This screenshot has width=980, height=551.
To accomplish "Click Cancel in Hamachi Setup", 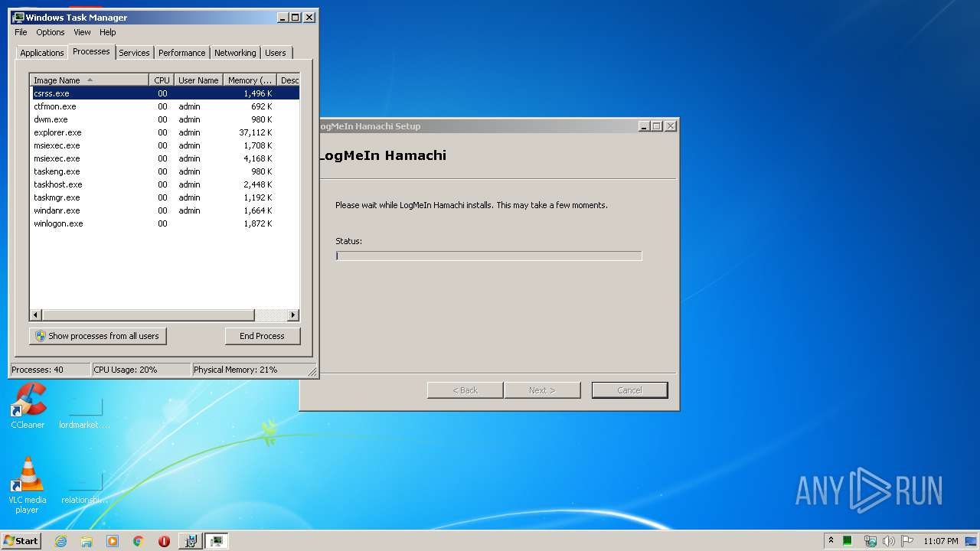I will tap(630, 390).
